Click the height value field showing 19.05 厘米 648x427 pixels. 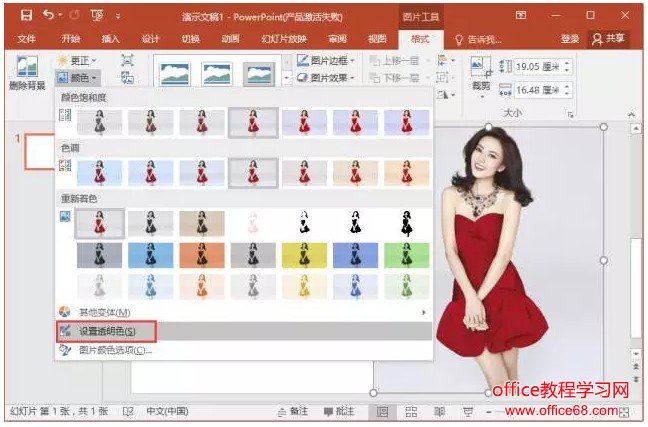point(538,67)
